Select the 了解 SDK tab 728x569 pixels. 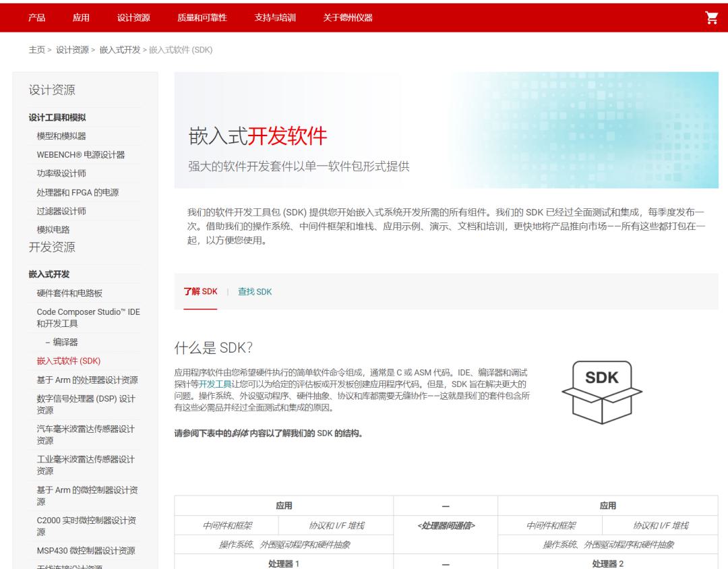tap(200, 291)
